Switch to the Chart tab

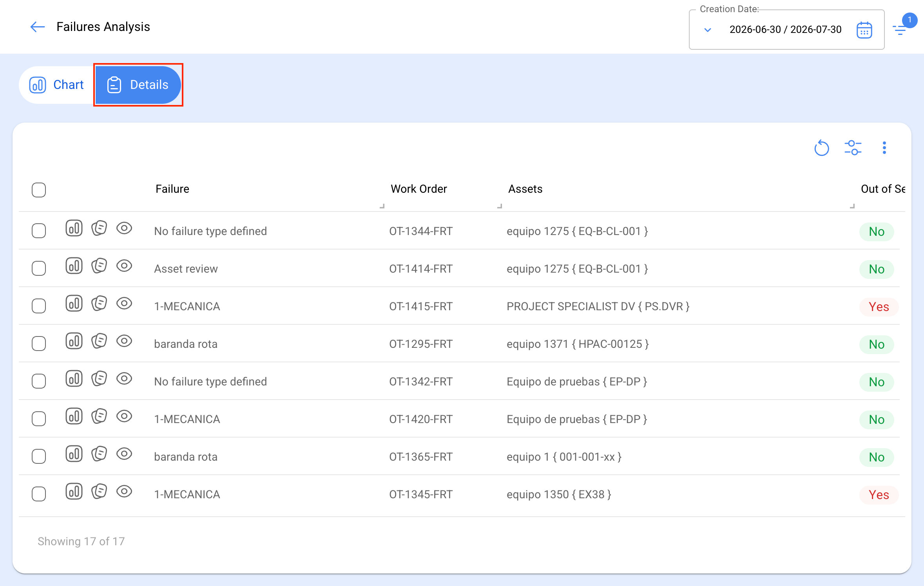point(57,85)
